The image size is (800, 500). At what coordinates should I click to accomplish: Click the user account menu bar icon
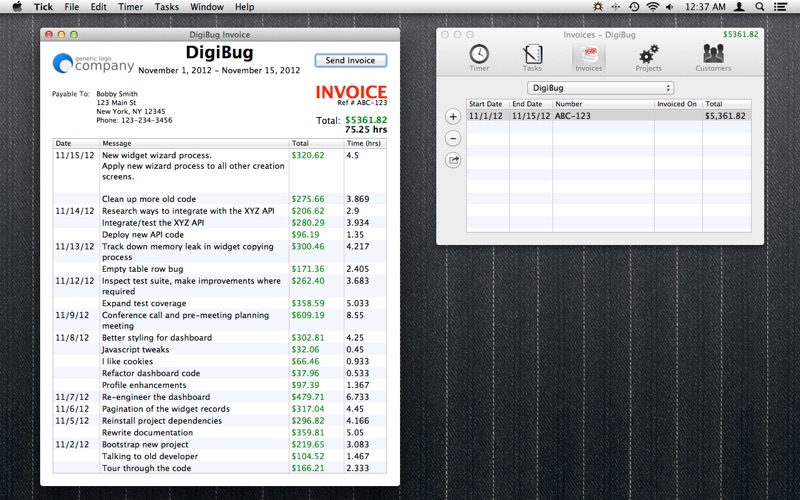[x=739, y=7]
